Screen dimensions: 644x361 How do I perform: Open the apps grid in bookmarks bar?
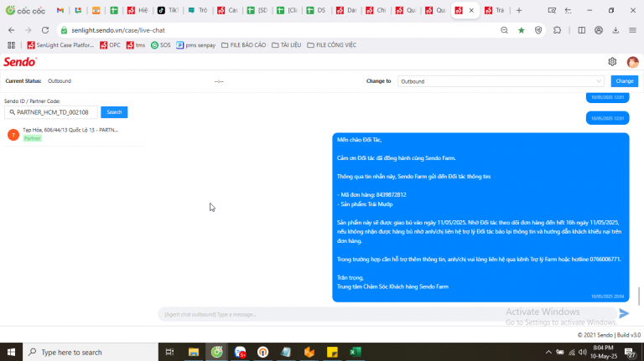pyautogui.click(x=11, y=45)
